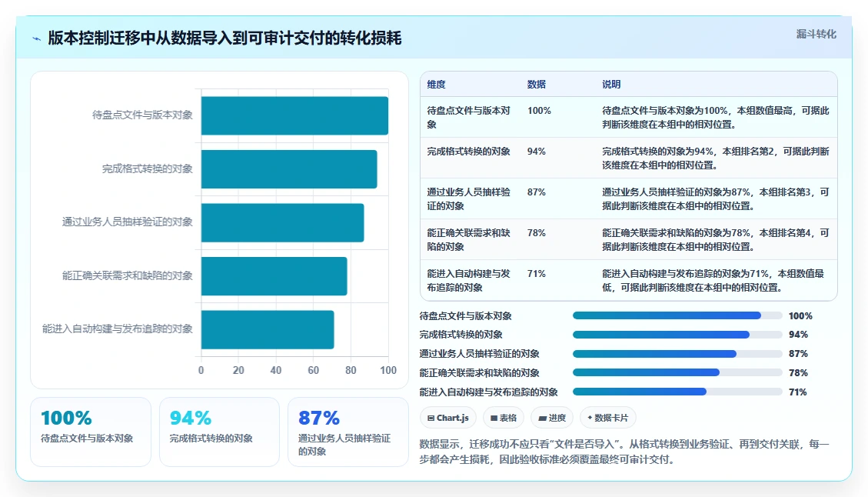Click the 完成格式转换的对象 chart bar
Screen dimensions: 868x497
coord(289,169)
